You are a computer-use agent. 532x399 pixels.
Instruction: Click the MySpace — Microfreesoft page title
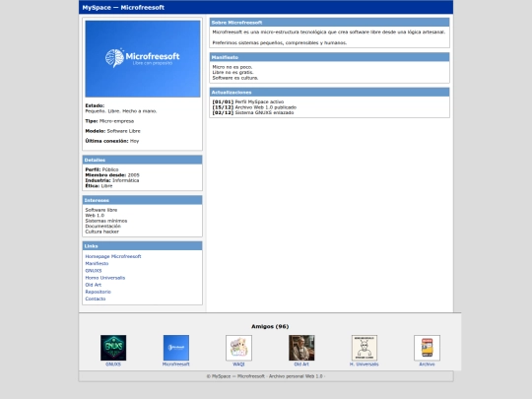click(x=123, y=8)
